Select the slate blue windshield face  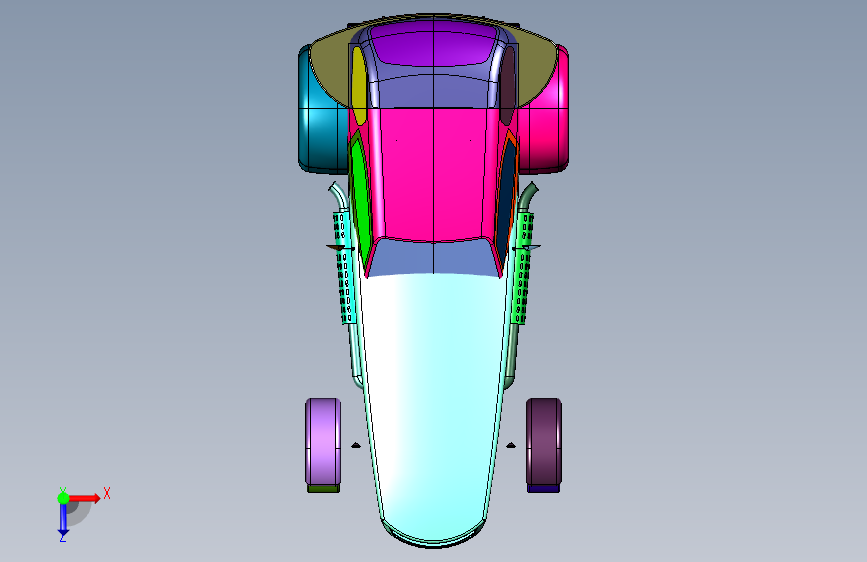point(434,257)
